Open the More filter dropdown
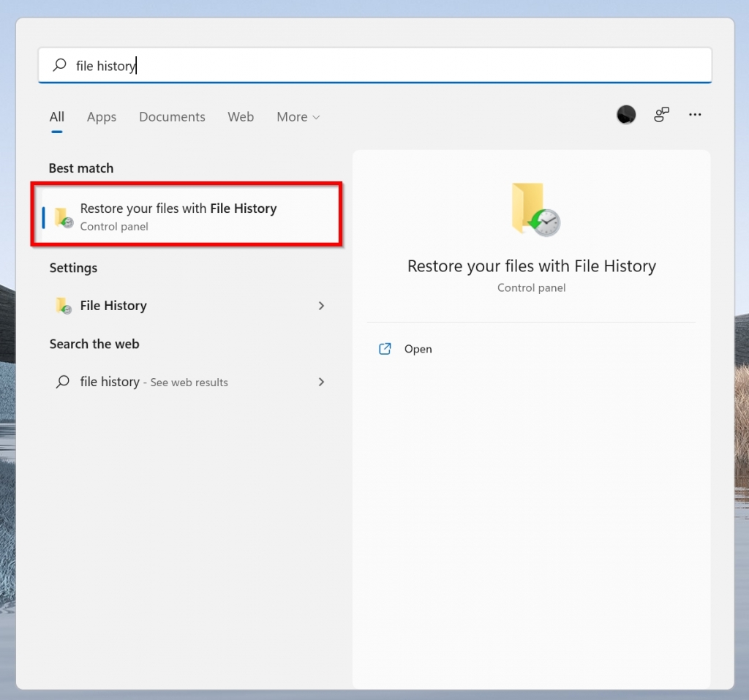The height and width of the screenshot is (700, 749). [298, 117]
